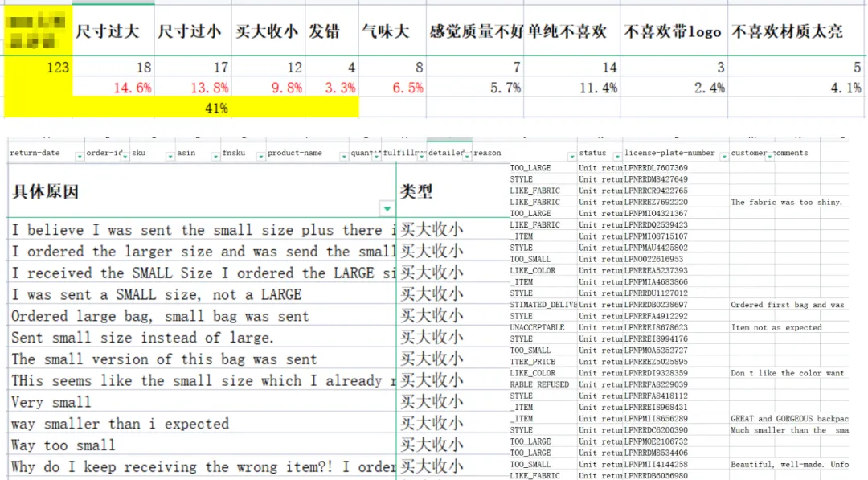Screen dimensions: 868x480
Task: Click the yellow cell showing 123
Action: pyautogui.click(x=39, y=68)
